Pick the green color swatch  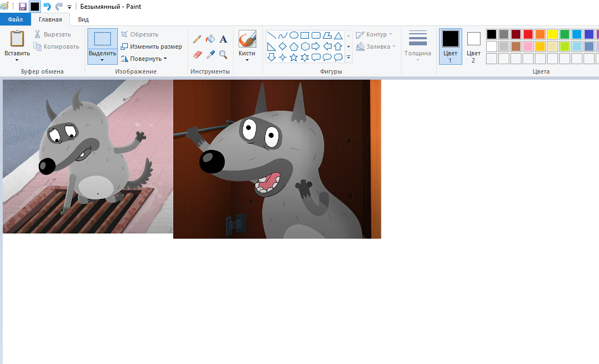click(565, 34)
